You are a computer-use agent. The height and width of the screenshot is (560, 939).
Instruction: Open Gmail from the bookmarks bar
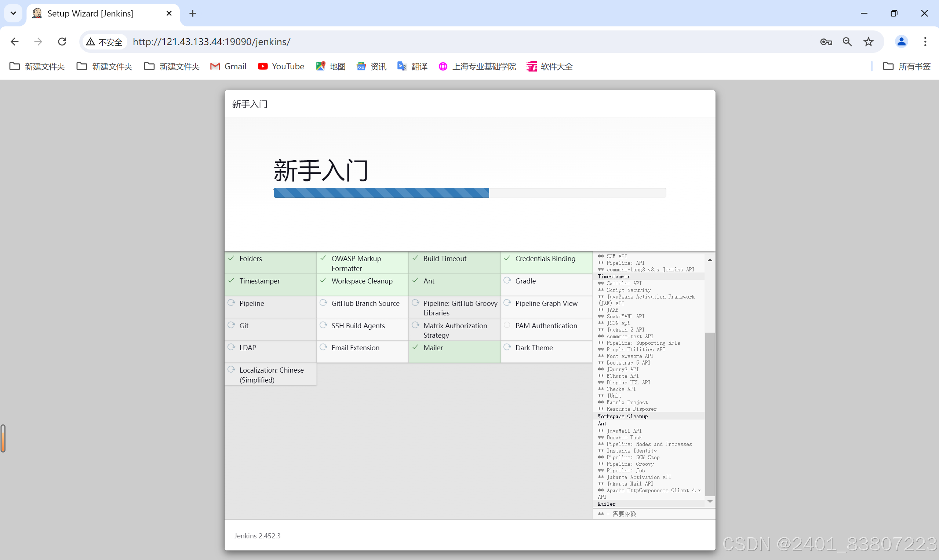[228, 66]
